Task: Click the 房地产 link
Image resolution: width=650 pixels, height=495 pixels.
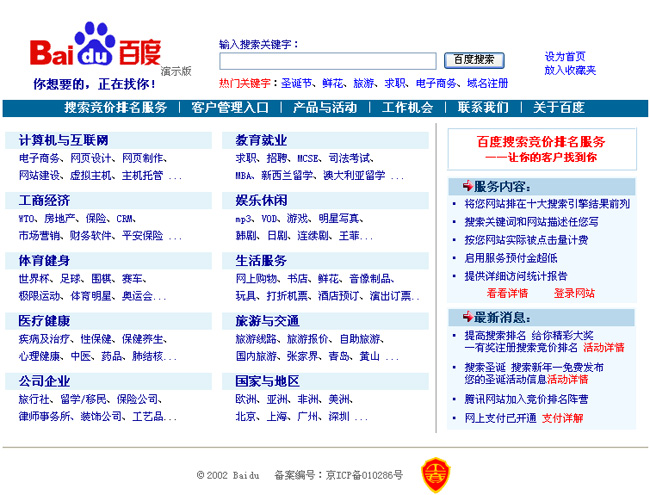Action: 60,218
